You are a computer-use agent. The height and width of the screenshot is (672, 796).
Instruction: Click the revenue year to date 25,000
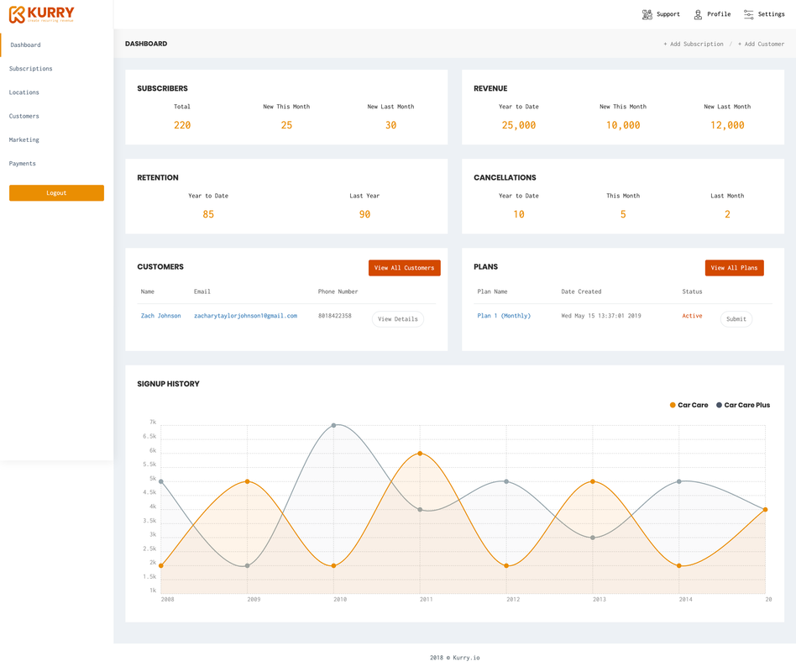[519, 125]
